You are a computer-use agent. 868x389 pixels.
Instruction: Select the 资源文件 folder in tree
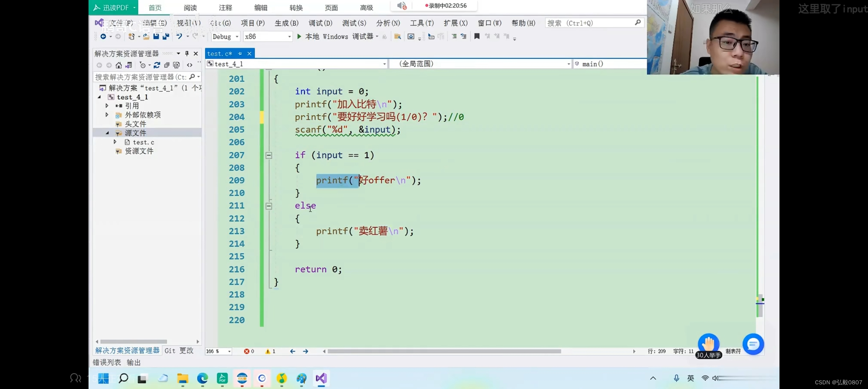click(x=139, y=151)
